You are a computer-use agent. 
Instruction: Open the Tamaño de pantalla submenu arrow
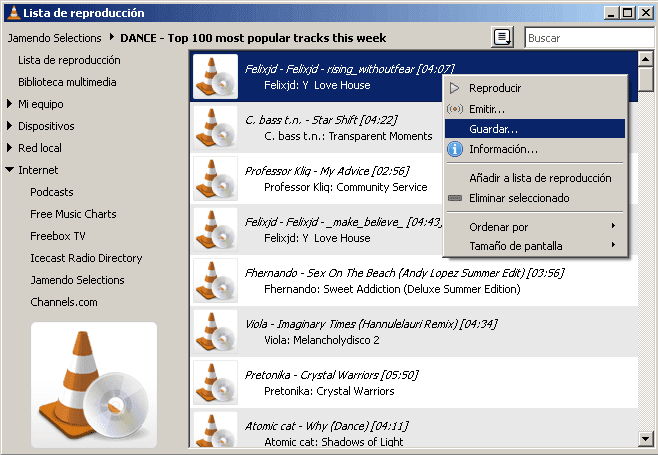pyautogui.click(x=614, y=245)
